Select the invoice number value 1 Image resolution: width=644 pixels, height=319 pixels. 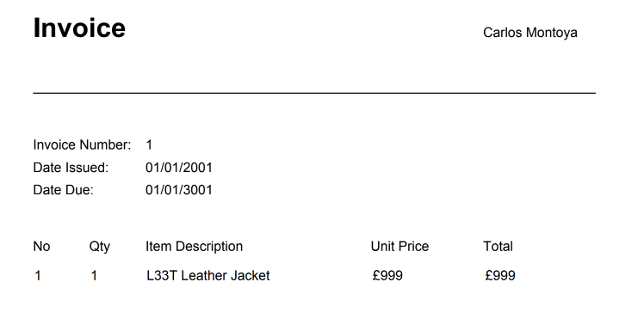coord(149,144)
